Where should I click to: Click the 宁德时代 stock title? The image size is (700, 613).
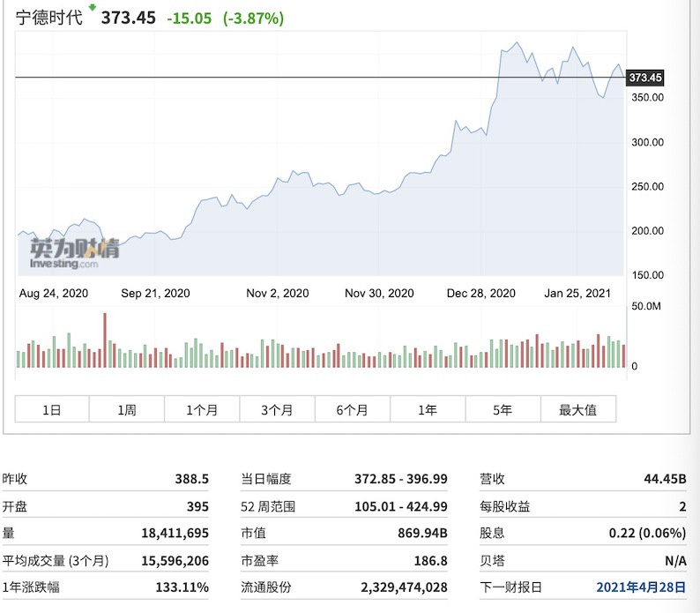[x=49, y=18]
